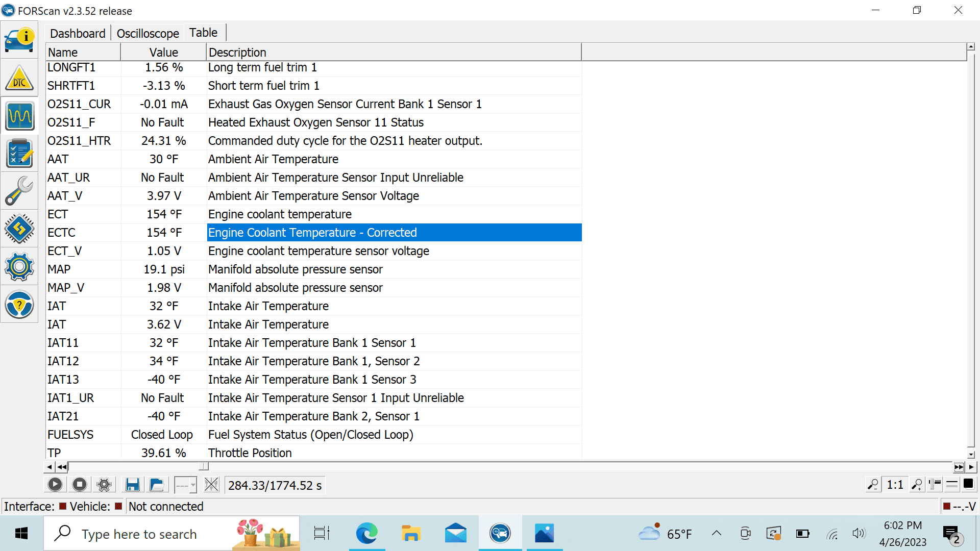Select the Table tab

pyautogui.click(x=204, y=33)
